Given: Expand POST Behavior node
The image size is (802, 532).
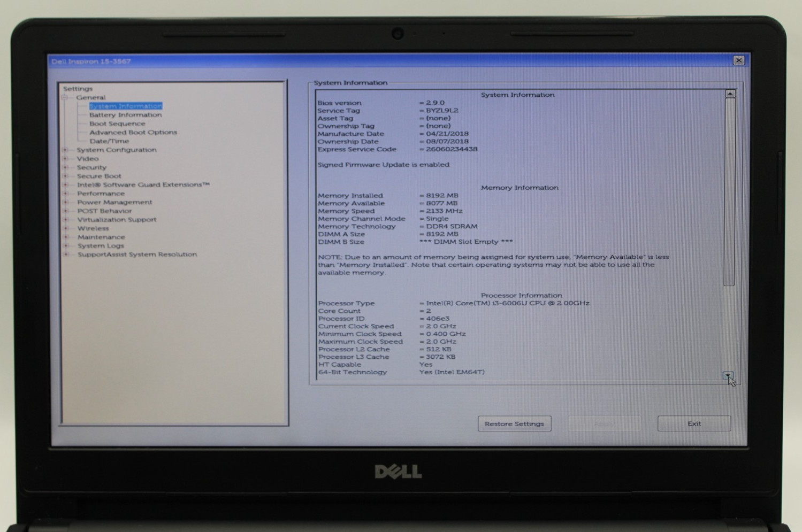Looking at the screenshot, I should click(x=65, y=211).
